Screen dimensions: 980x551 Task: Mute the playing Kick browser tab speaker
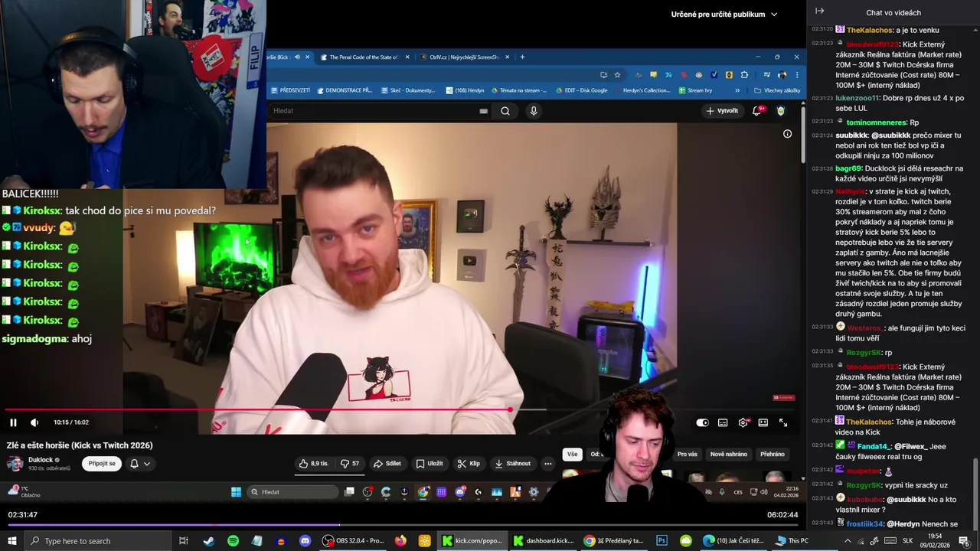tap(297, 57)
